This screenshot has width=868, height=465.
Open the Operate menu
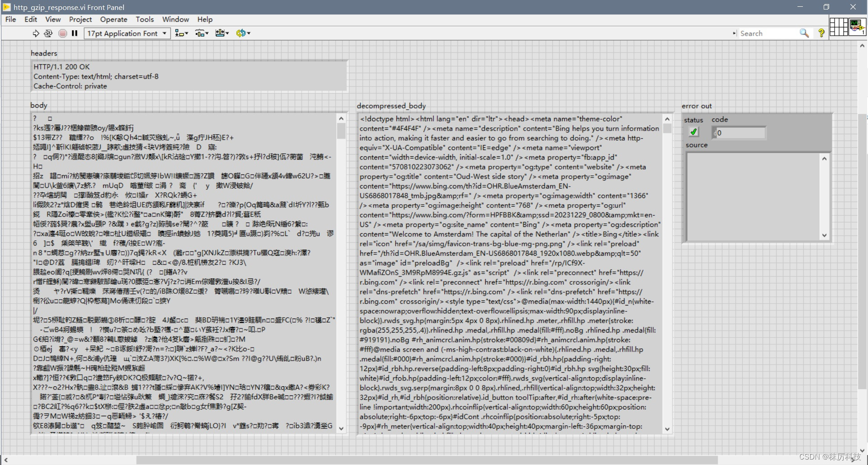coord(113,19)
